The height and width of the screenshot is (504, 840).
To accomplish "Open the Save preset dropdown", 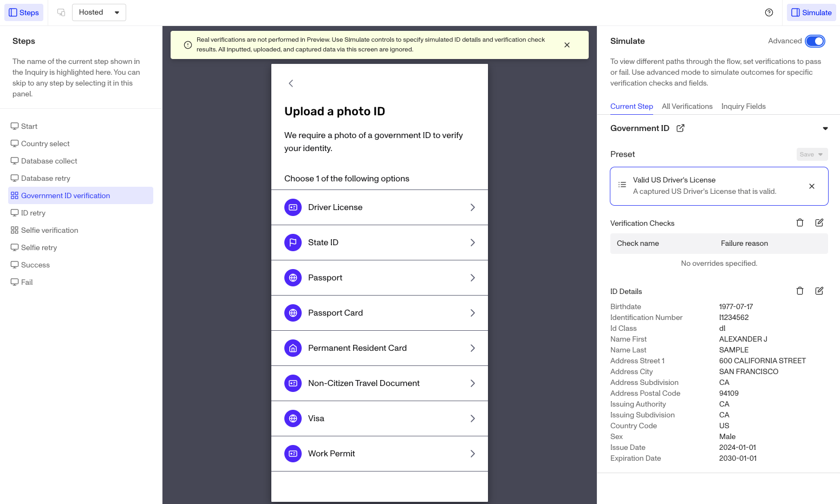I will pos(812,154).
